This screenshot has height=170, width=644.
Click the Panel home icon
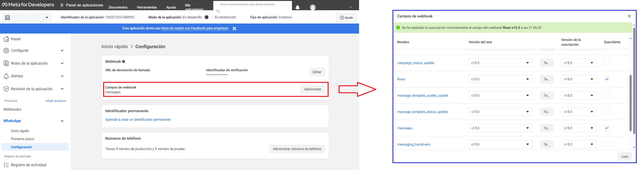(6, 39)
